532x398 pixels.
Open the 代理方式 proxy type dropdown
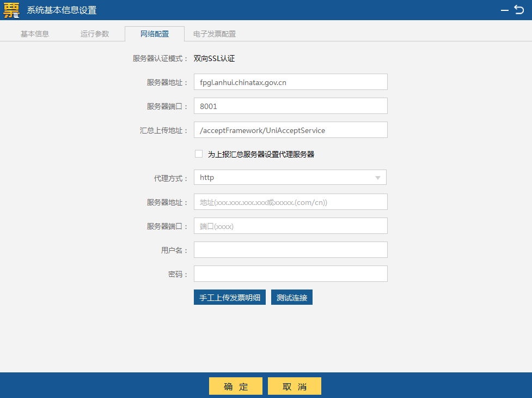point(290,177)
